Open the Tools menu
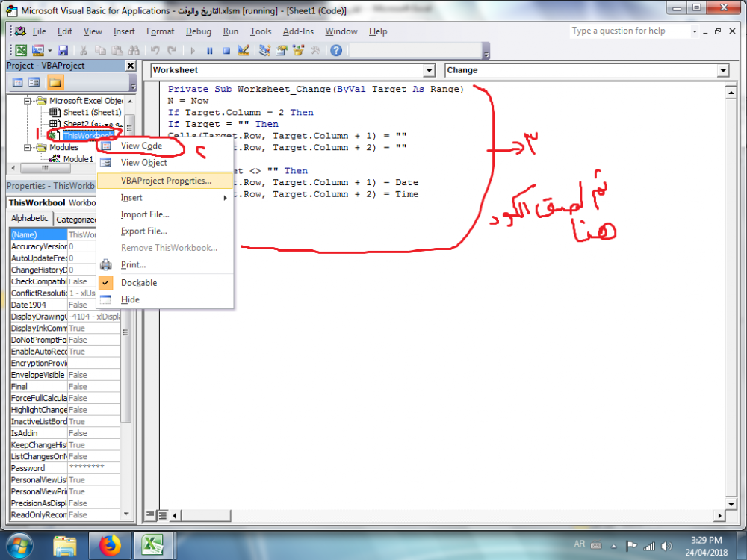747x560 pixels. click(x=261, y=31)
